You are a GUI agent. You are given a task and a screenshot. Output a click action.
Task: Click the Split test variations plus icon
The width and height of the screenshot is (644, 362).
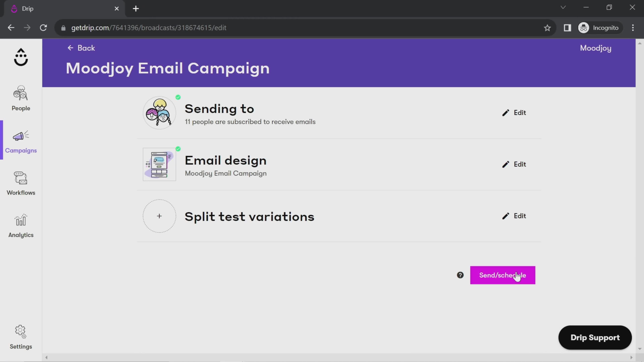[x=159, y=216]
